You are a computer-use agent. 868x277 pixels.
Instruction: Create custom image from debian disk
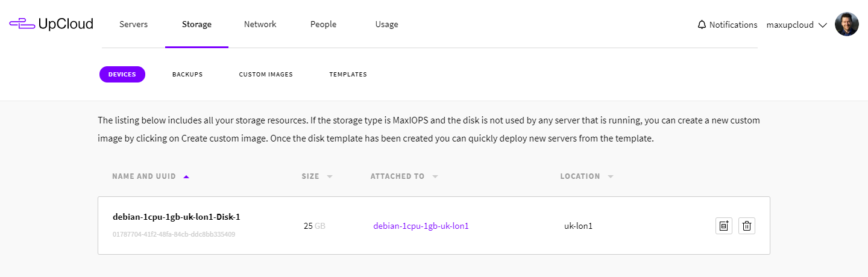(724, 226)
